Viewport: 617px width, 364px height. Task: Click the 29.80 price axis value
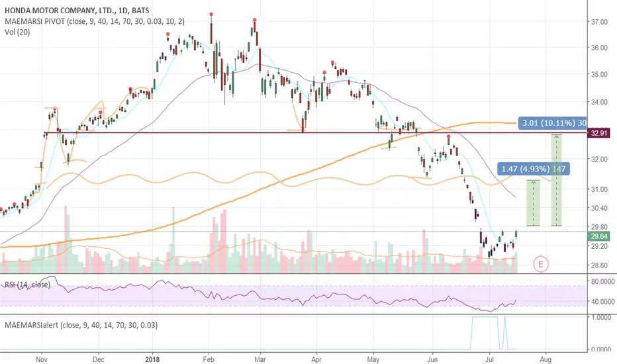coord(600,227)
